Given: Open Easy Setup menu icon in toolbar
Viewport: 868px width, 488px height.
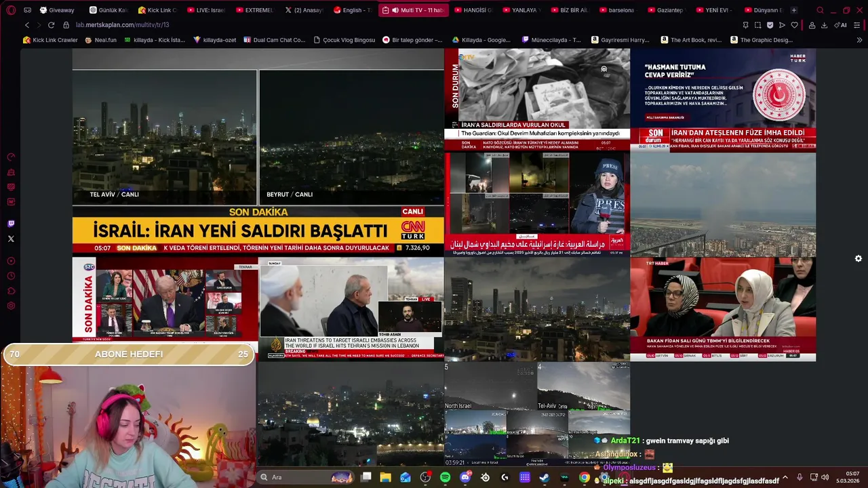Looking at the screenshot, I should [x=857, y=25].
